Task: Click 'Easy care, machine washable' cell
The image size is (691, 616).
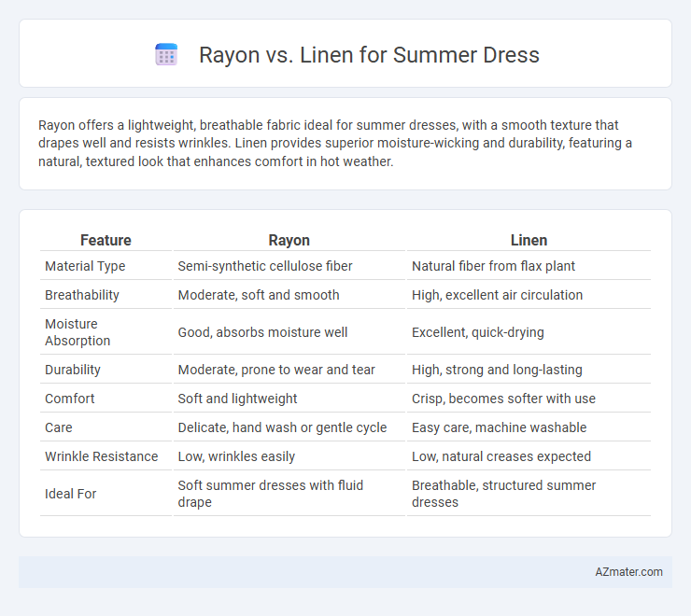Action: click(x=499, y=427)
